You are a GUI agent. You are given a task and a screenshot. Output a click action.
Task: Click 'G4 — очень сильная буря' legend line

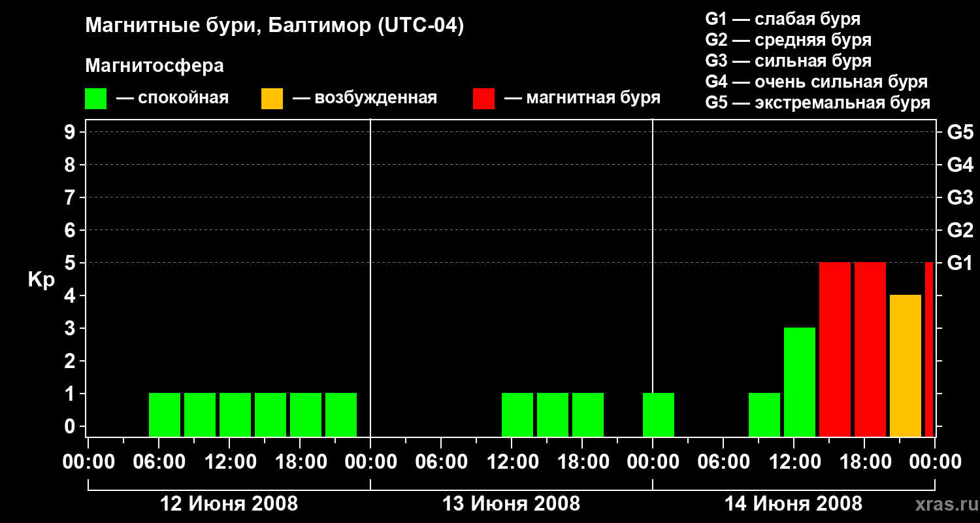pos(817,82)
